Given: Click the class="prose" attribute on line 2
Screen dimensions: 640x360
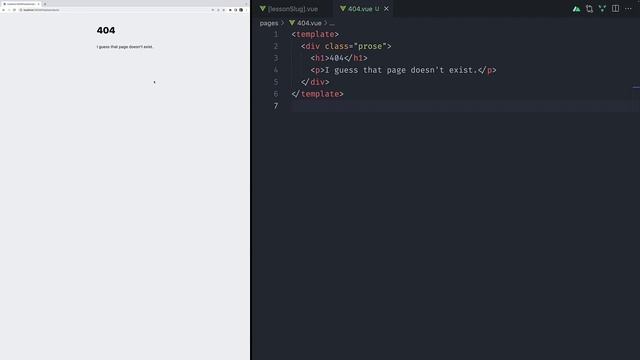Looking at the screenshot, I should point(356,46).
